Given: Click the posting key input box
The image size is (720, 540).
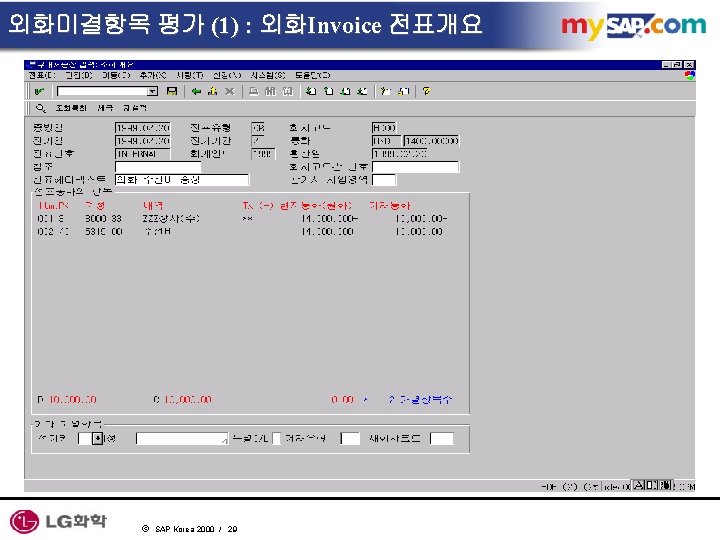Looking at the screenshot, I should click(85, 439).
